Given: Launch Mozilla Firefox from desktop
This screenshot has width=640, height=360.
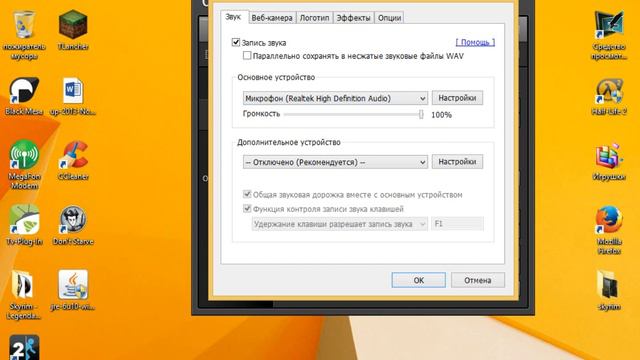Looking at the screenshot, I should (x=609, y=230).
